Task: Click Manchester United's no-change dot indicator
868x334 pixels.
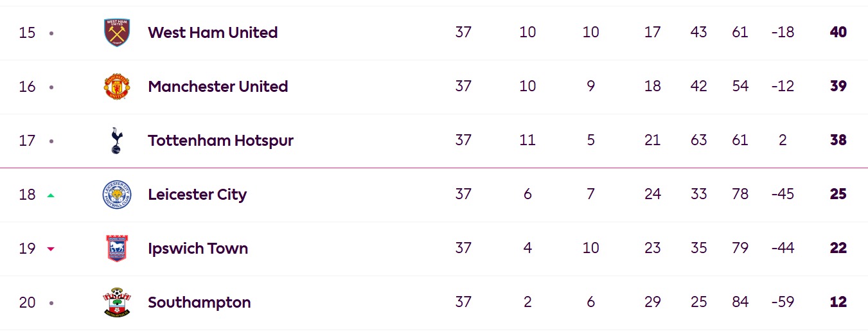Action: pyautogui.click(x=51, y=87)
